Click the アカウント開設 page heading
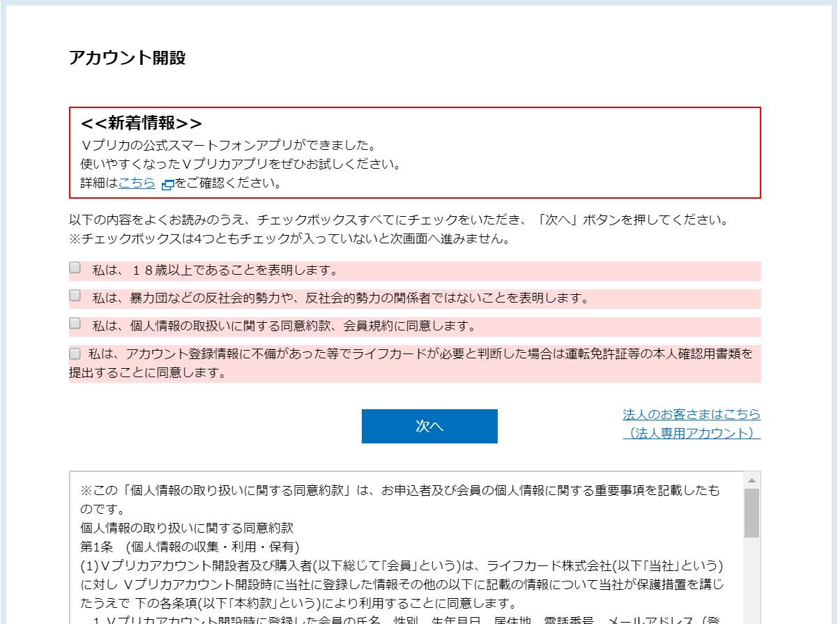This screenshot has width=840, height=624. pos(128,58)
